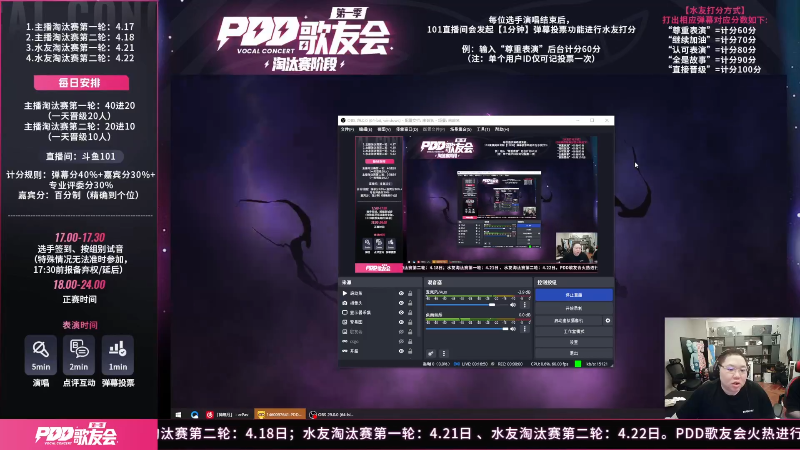Switch to highlighted yellow-icon taskbar app
The height and width of the screenshot is (450, 800).
[280, 415]
